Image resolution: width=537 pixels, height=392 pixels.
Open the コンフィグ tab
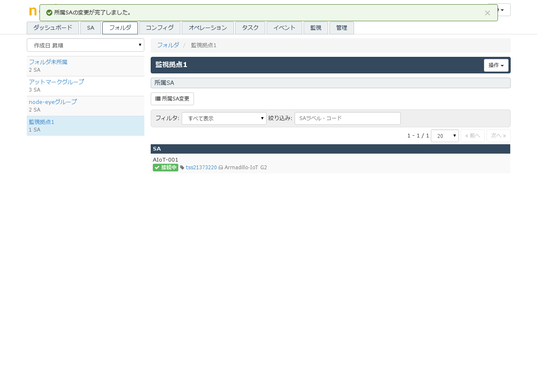pyautogui.click(x=160, y=28)
